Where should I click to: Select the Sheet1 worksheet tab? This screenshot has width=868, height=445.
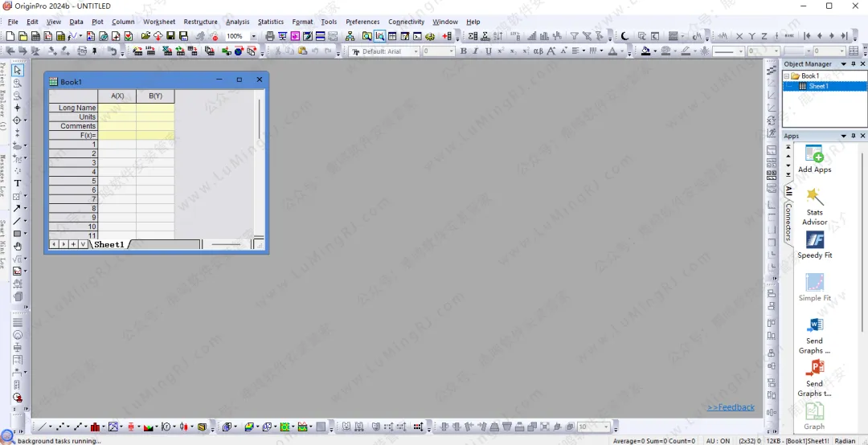pos(109,244)
